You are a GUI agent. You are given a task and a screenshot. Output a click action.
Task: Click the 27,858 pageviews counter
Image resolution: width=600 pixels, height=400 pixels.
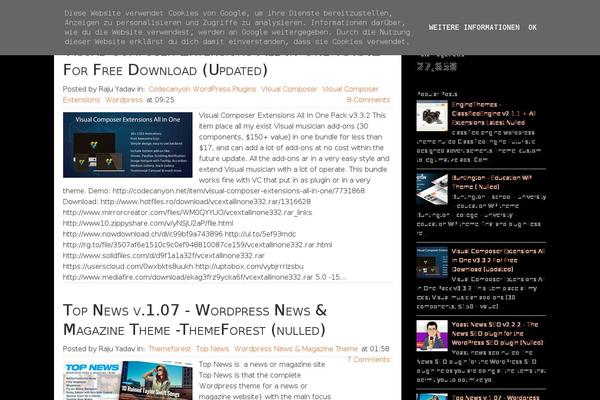pyautogui.click(x=437, y=67)
